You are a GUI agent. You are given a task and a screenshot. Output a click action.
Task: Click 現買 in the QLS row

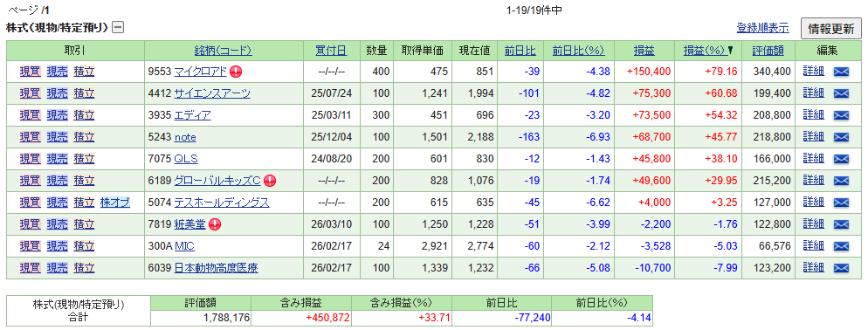(30, 159)
